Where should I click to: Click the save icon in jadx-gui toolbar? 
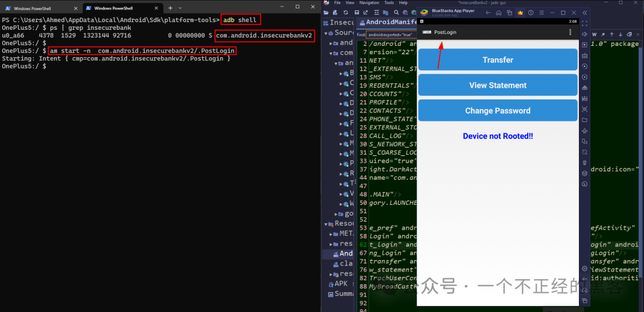click(357, 13)
